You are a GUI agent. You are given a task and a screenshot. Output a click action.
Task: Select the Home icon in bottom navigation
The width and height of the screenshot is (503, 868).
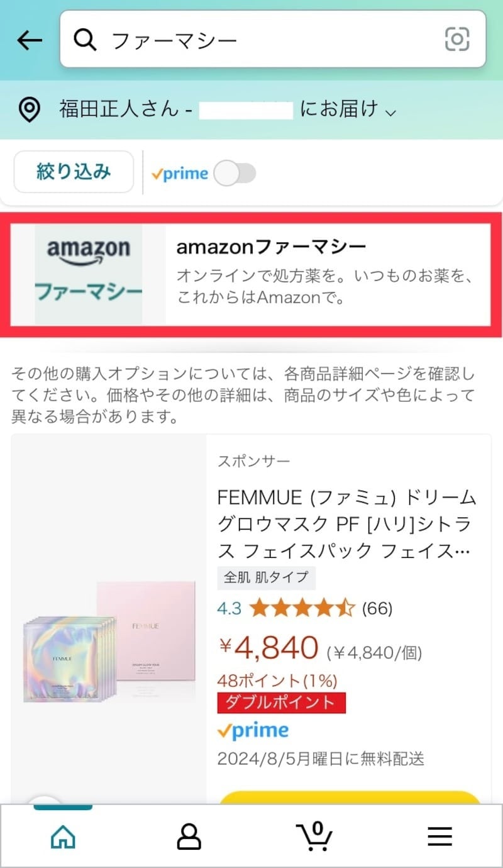pyautogui.click(x=62, y=837)
